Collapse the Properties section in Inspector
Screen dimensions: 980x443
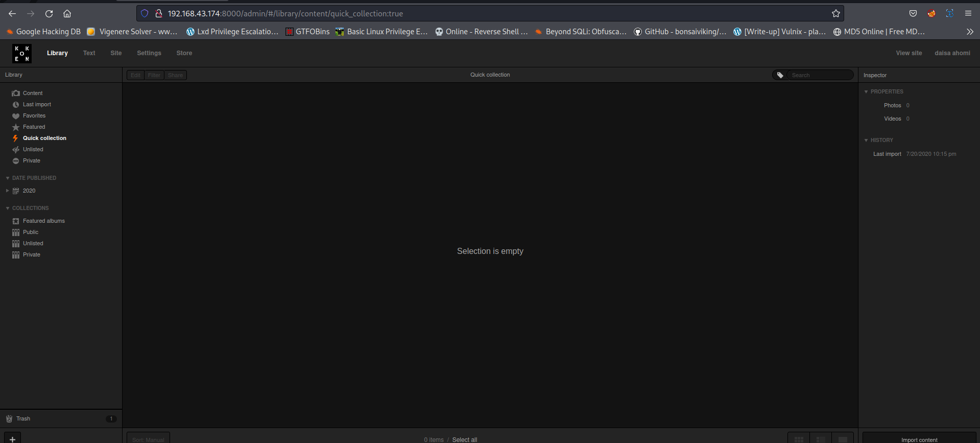pos(866,92)
